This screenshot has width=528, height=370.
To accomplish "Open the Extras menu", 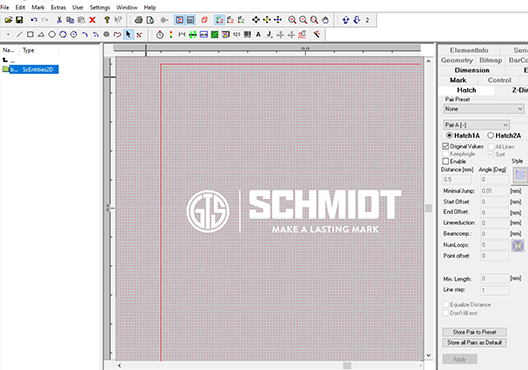I will click(58, 7).
